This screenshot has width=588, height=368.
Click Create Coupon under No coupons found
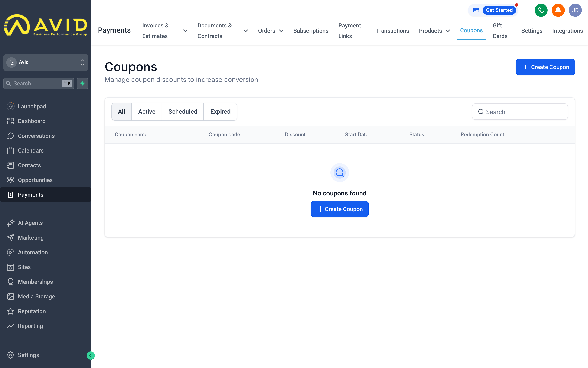click(340, 209)
